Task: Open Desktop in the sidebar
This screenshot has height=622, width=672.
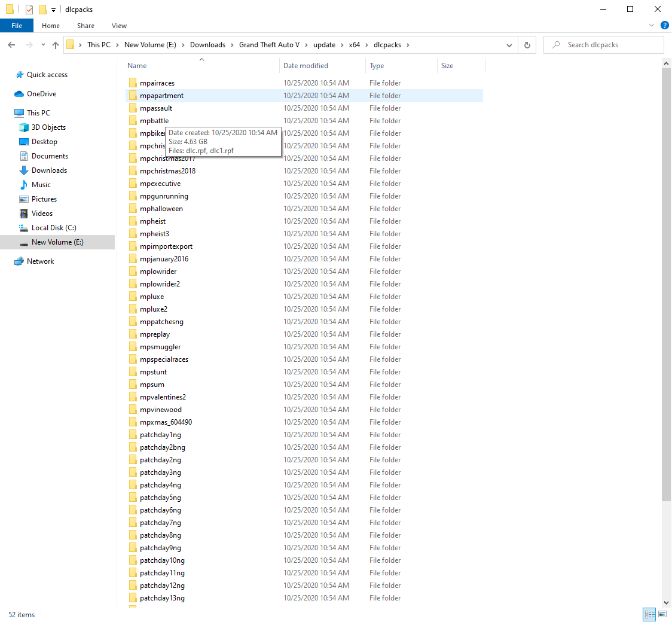Action: (44, 142)
